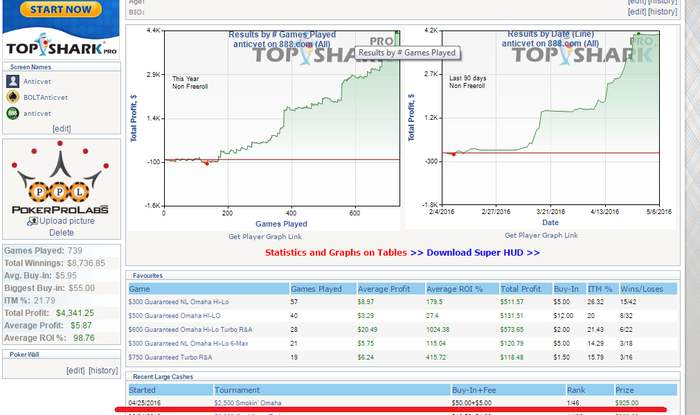Screen dimensions: 700x415
Task: Click the 1024.38 average ROI value
Action: (438, 330)
